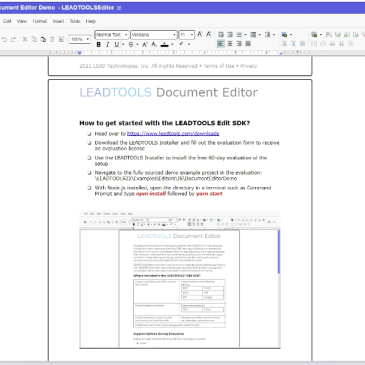365x365 pixels.
Task: Click the Terms of Use footer link
Action: 219,66
